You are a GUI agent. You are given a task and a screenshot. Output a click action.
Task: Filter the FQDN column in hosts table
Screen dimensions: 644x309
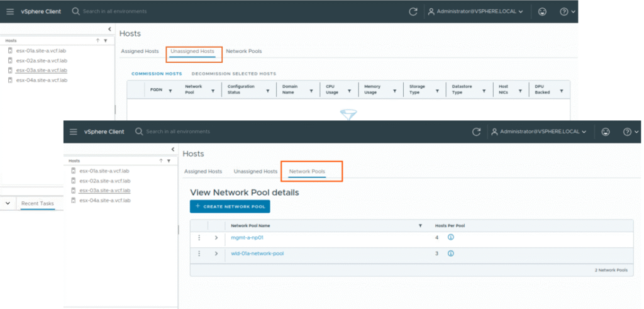coord(170,91)
